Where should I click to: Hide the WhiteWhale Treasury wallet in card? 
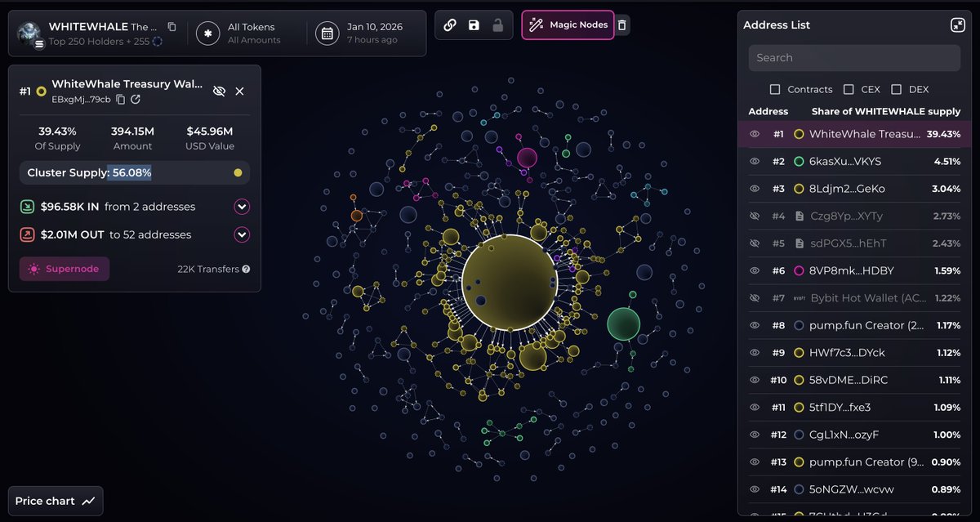coord(219,91)
